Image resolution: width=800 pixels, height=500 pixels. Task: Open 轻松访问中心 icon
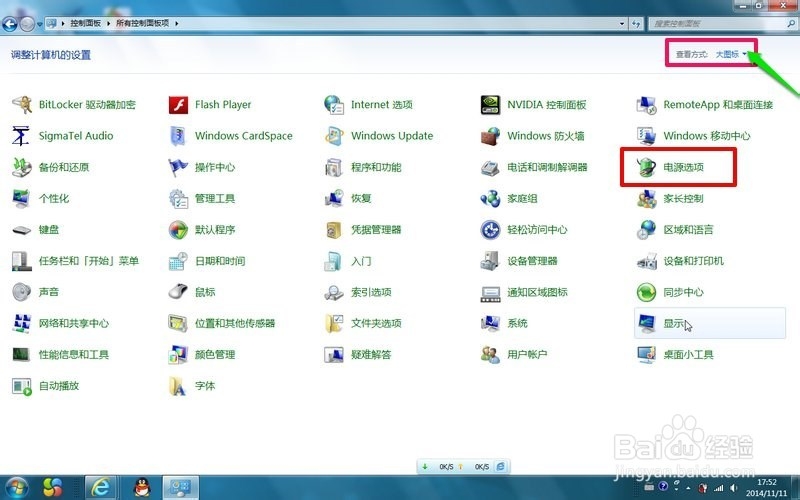pos(490,230)
